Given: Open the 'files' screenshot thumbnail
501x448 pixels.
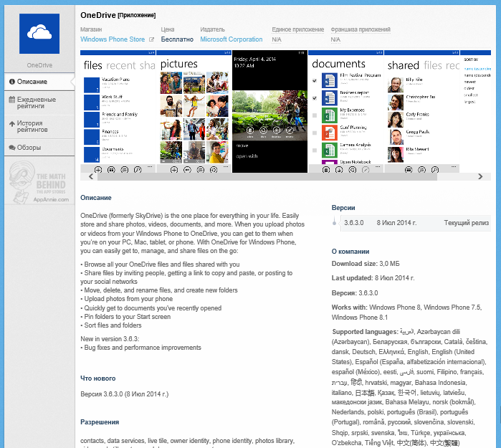Looking at the screenshot, I should (118, 112).
